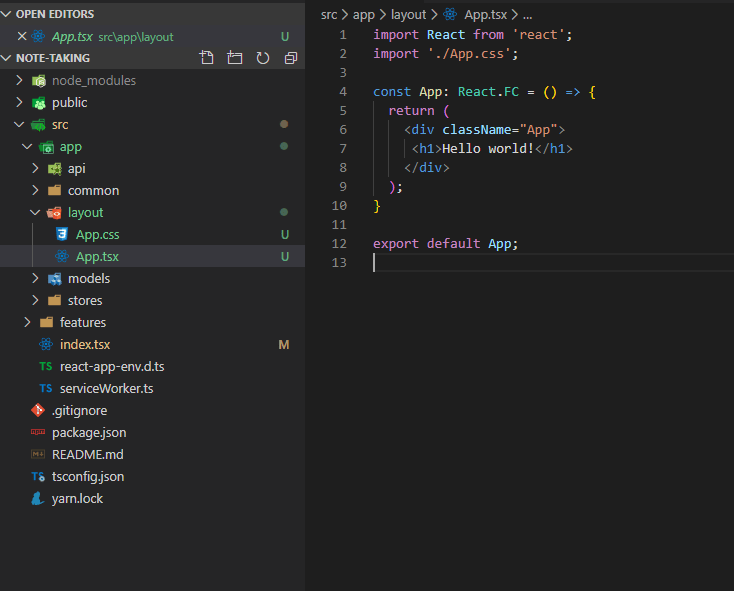Select the layout breadcrumb segment
This screenshot has width=734, height=591.
coord(409,15)
